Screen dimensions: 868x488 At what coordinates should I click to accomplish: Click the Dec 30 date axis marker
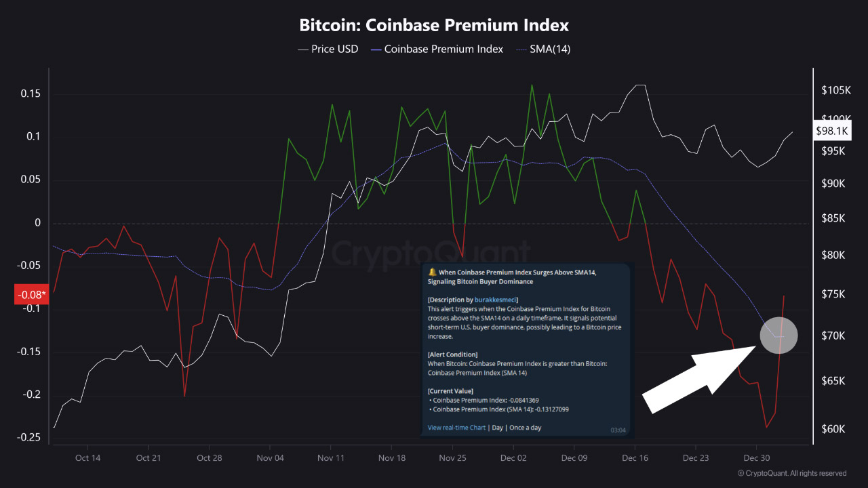(x=756, y=458)
